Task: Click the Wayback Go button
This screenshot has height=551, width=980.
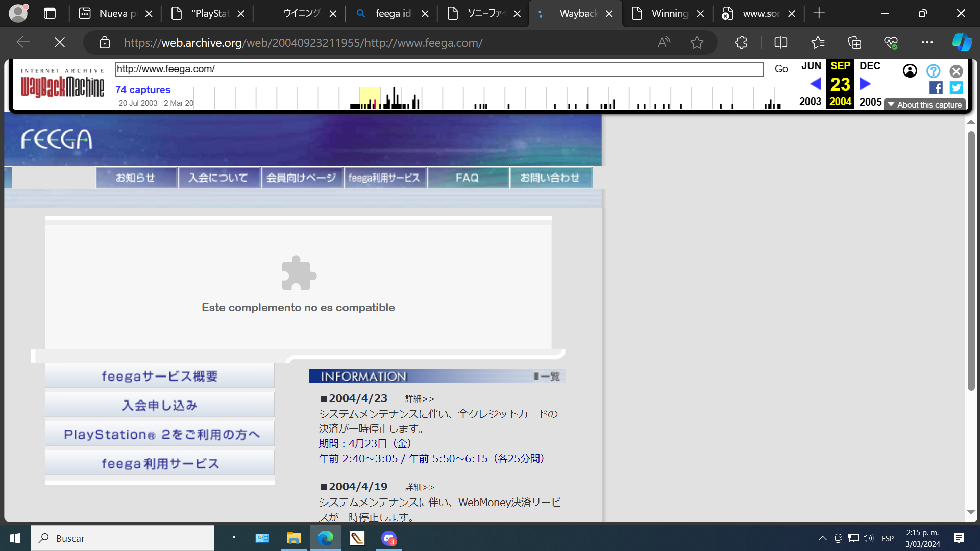Action: click(781, 69)
